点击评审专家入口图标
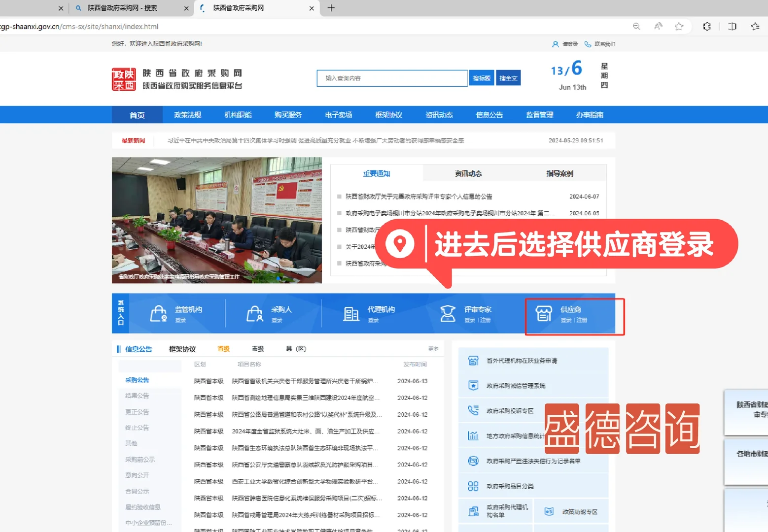768x532 pixels. point(448,313)
